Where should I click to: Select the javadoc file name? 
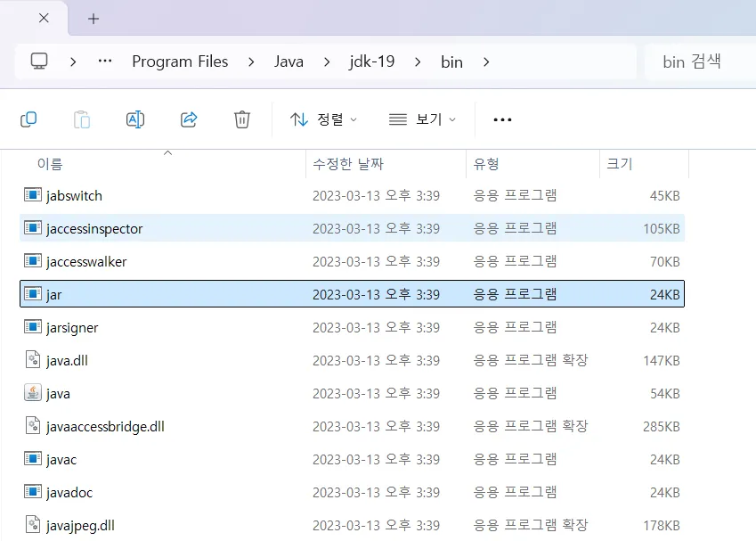click(69, 492)
